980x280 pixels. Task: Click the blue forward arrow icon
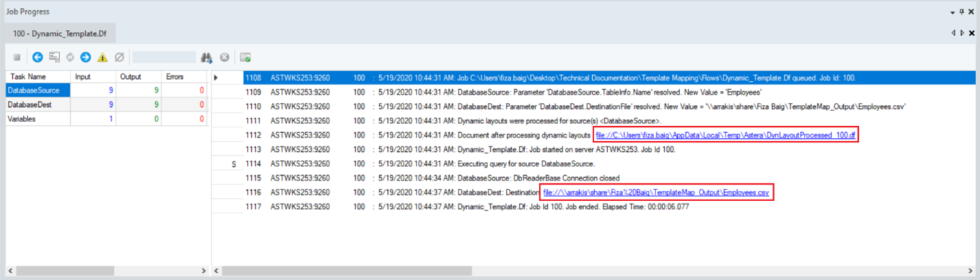(x=86, y=57)
